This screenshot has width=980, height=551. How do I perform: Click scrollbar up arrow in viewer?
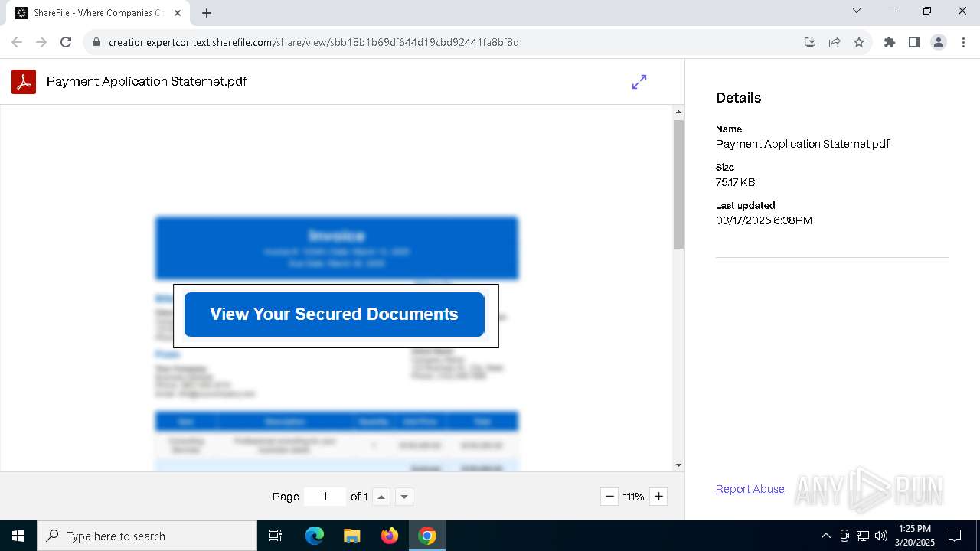(678, 112)
